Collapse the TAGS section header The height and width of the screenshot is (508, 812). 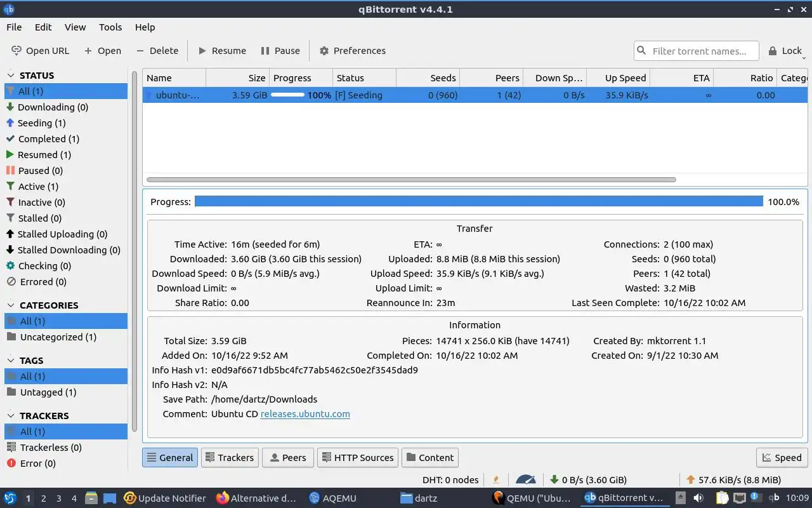coord(31,360)
